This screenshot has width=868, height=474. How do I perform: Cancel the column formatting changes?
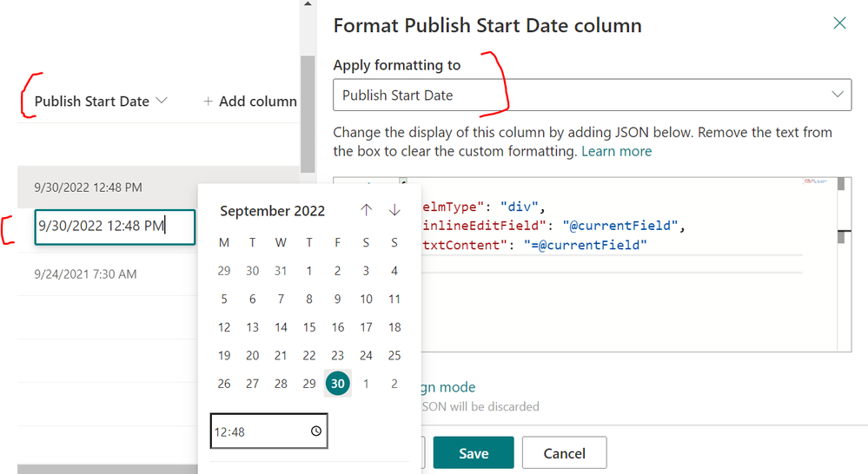[x=564, y=452]
